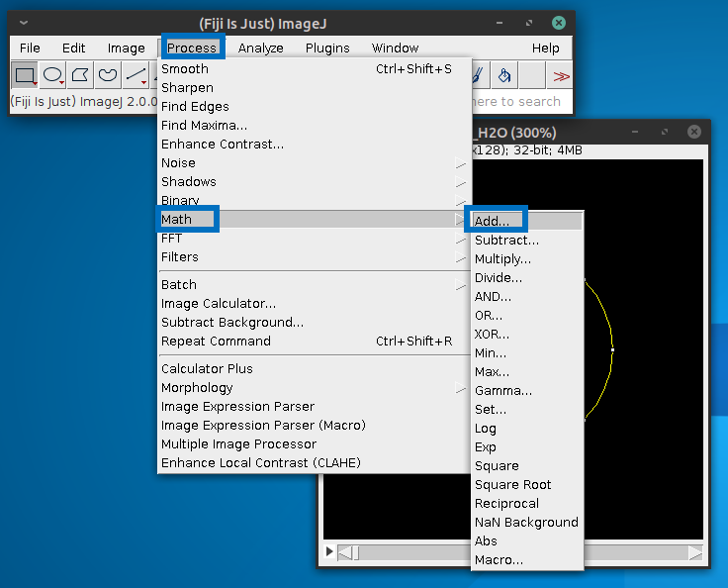Viewport: 728px width, 588px height.
Task: Select Subtract Background...
Action: click(315, 322)
